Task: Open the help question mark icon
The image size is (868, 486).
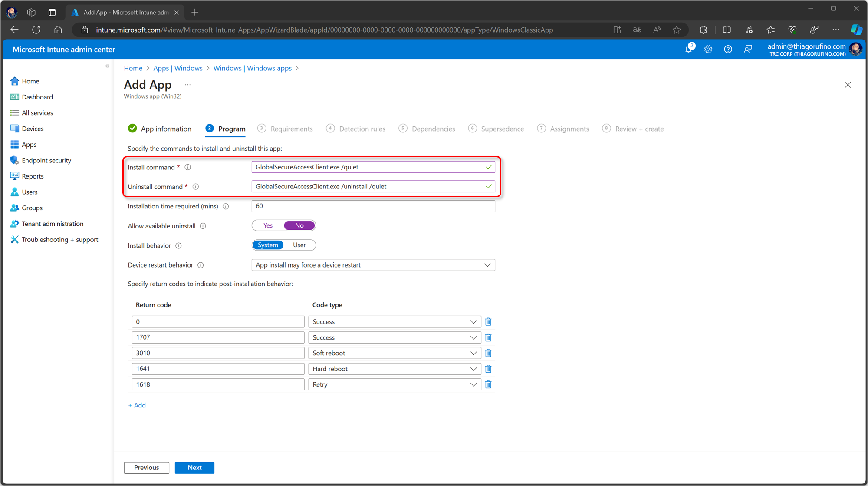Action: [x=728, y=50]
